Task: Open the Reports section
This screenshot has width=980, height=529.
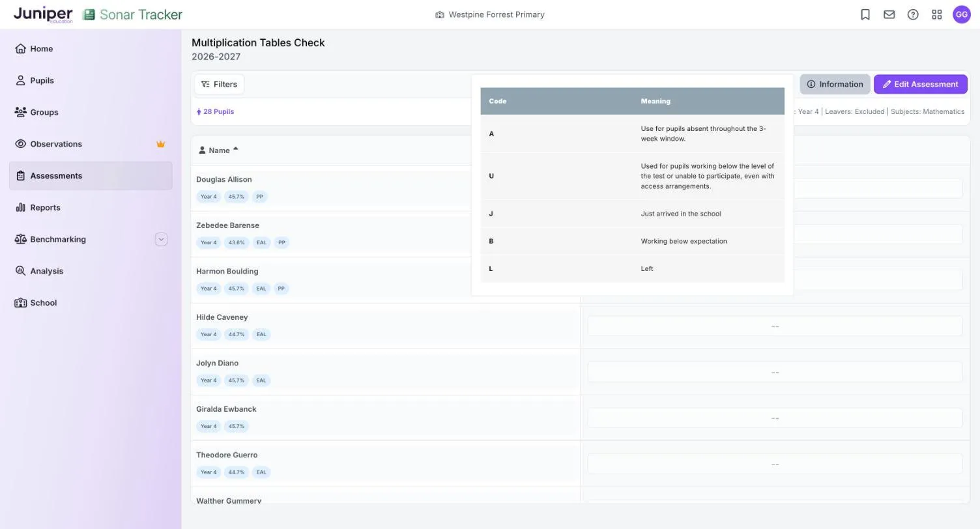Action: click(x=91, y=208)
